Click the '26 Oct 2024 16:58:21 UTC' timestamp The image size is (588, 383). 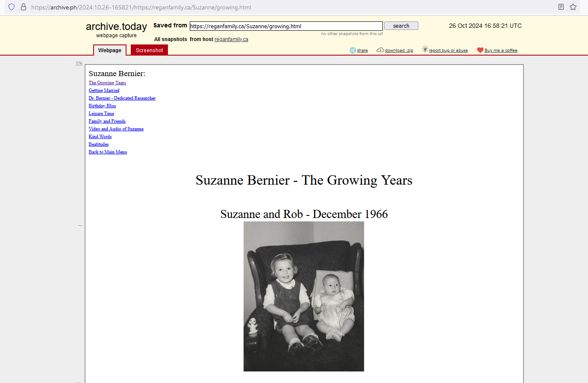pos(485,26)
